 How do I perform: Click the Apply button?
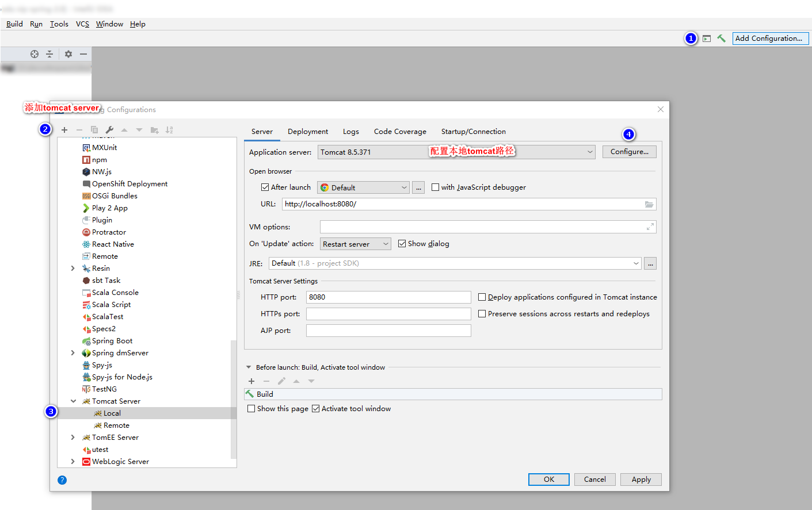click(641, 480)
